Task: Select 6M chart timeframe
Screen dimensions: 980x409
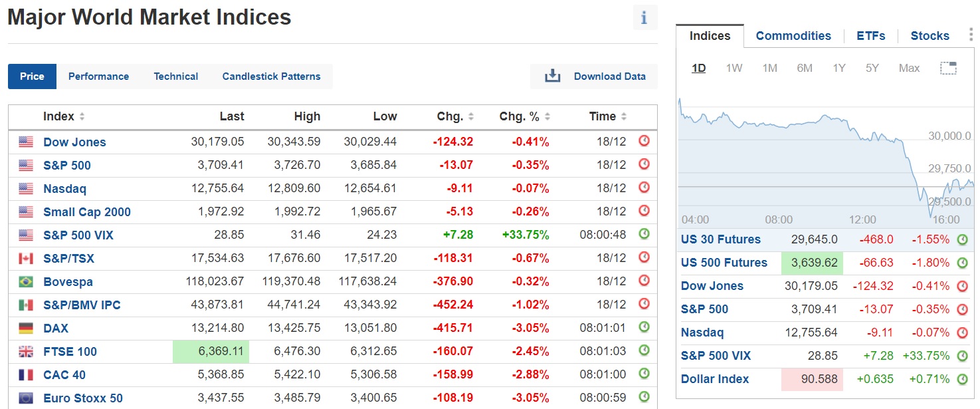Action: (805, 68)
